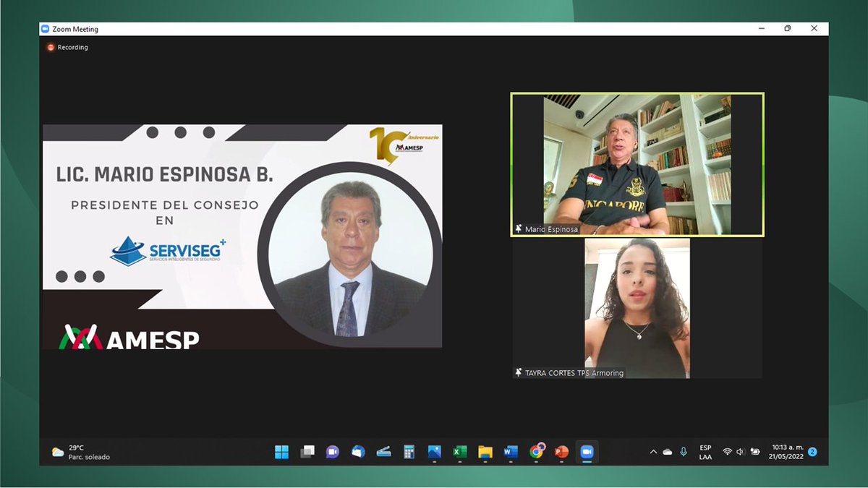The image size is (868, 488).
Task: Select Mario Espinosa's video tile
Action: point(637,164)
